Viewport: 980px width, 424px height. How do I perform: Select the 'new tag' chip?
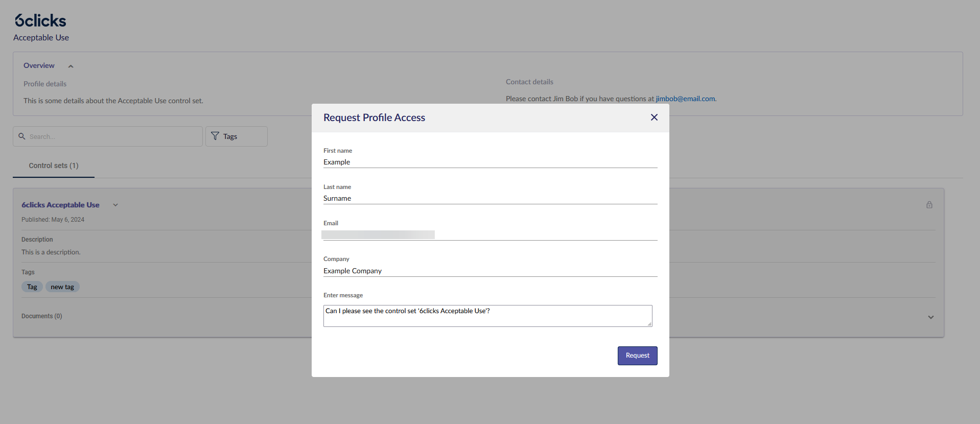[x=62, y=287]
